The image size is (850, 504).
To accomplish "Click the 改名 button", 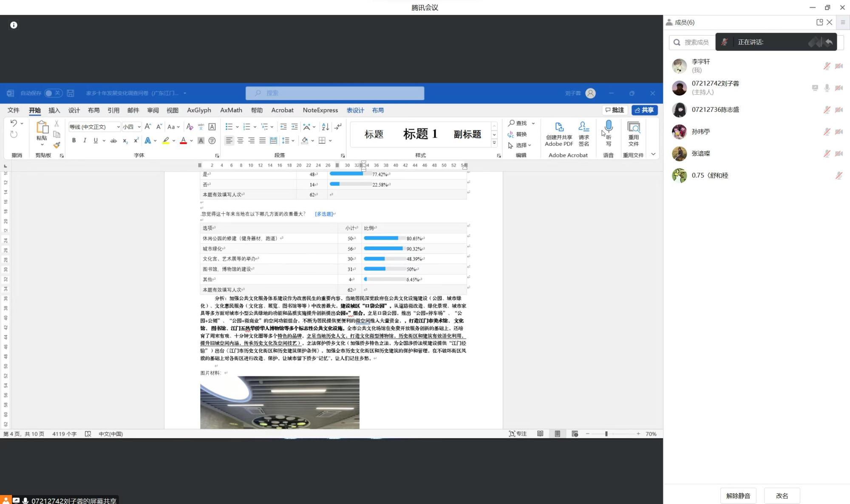I will 782,496.
